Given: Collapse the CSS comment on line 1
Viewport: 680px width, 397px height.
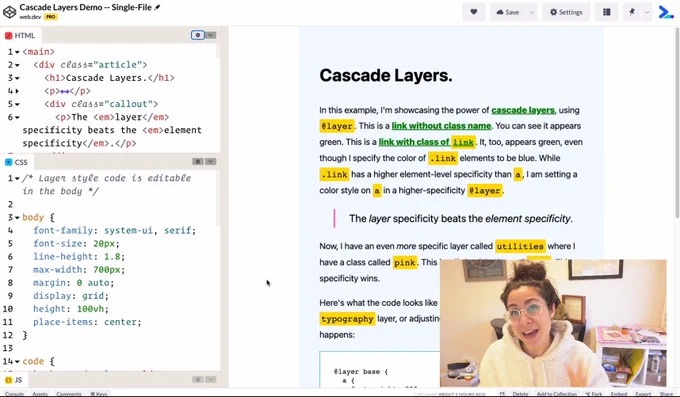Looking at the screenshot, I should (x=17, y=178).
